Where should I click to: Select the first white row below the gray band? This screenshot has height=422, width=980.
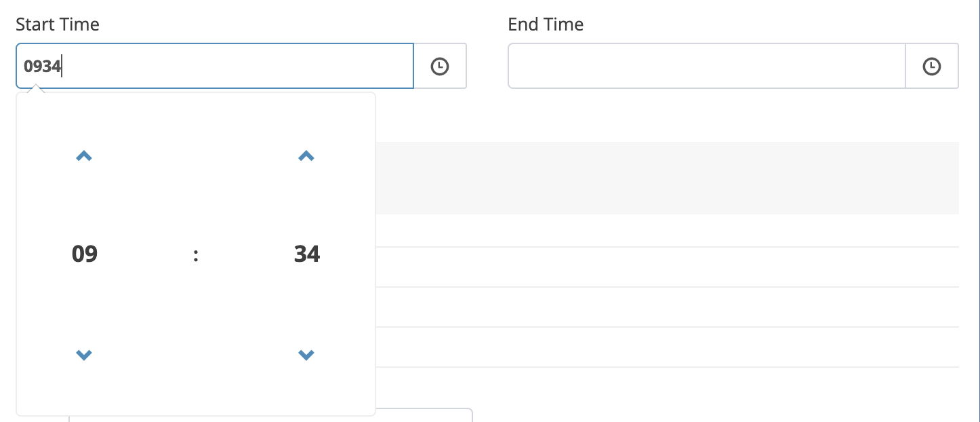point(667,231)
